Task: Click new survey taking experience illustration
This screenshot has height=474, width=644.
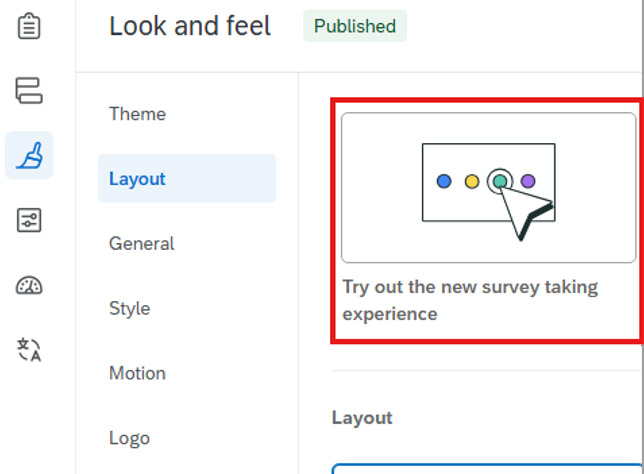Action: click(488, 188)
